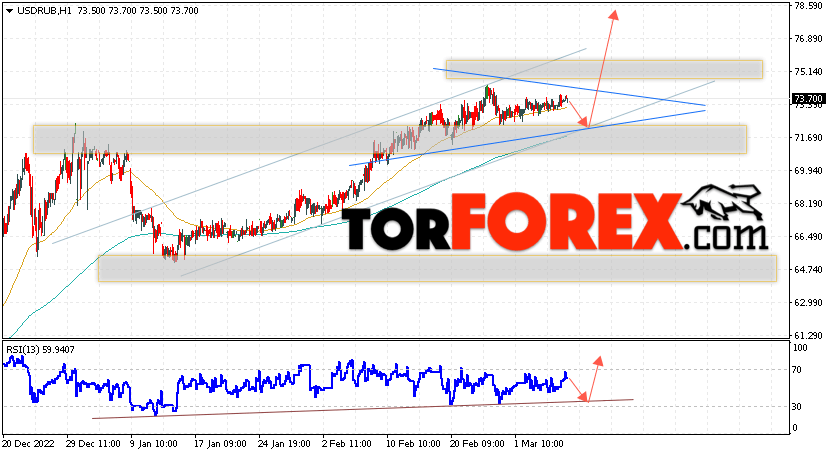This screenshot has width=830, height=455.
Task: Click RSI scale value 70
Action: pos(798,370)
